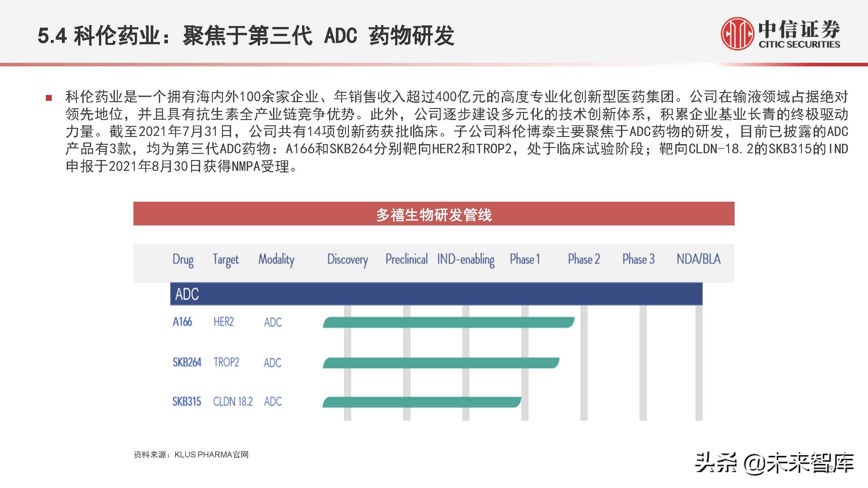This screenshot has width=868, height=488.
Task: Click drug name 'A166'
Action: click(182, 322)
